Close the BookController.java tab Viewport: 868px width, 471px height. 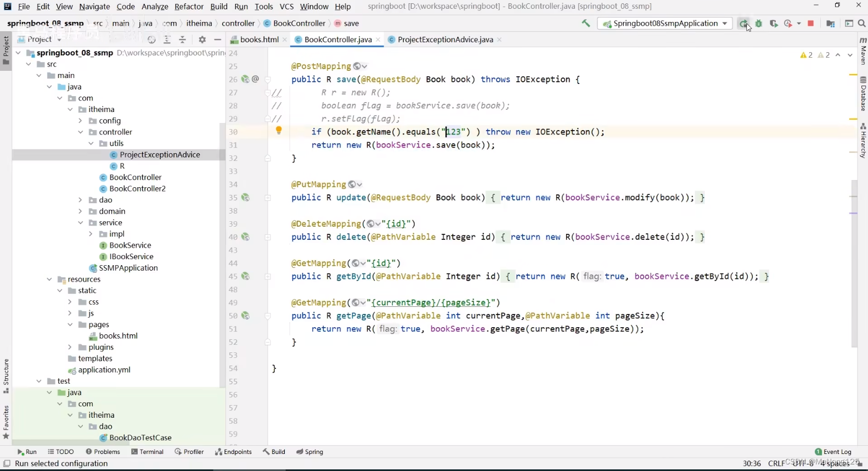click(379, 40)
